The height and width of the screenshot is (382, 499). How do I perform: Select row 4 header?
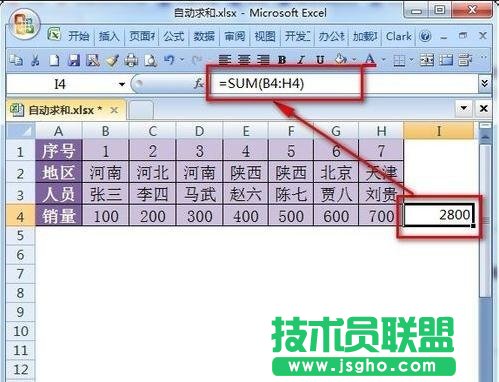click(x=20, y=216)
